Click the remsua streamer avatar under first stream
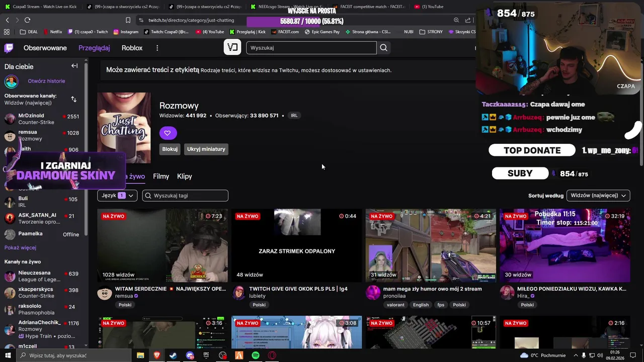Image resolution: width=644 pixels, height=362 pixels. [x=105, y=293]
